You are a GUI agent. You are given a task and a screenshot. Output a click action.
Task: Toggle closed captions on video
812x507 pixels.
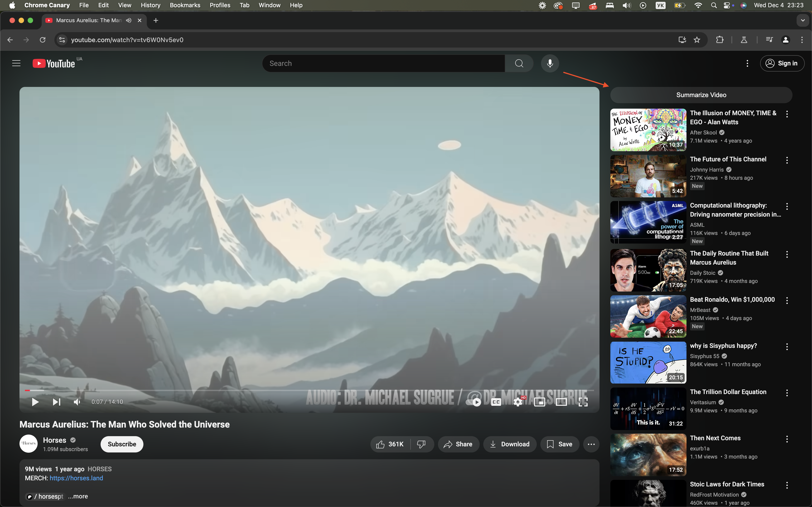[496, 402]
